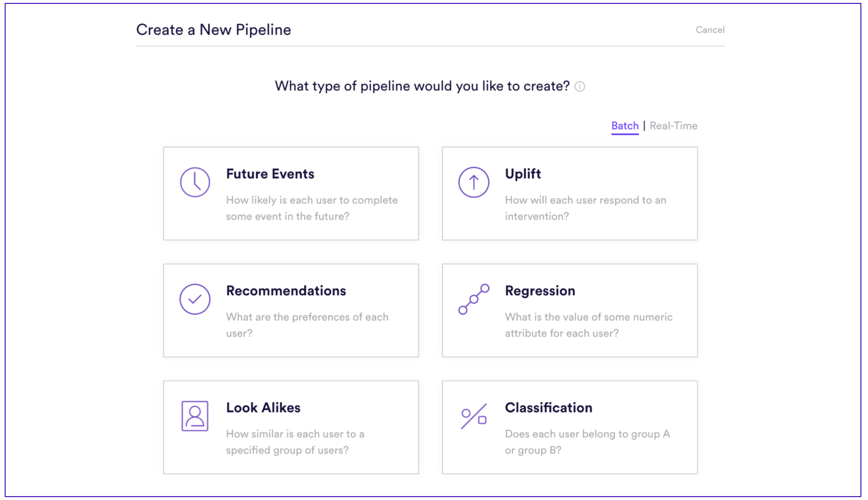This screenshot has height=500, width=868.
Task: Choose the Regression pipeline heading
Action: tap(540, 291)
